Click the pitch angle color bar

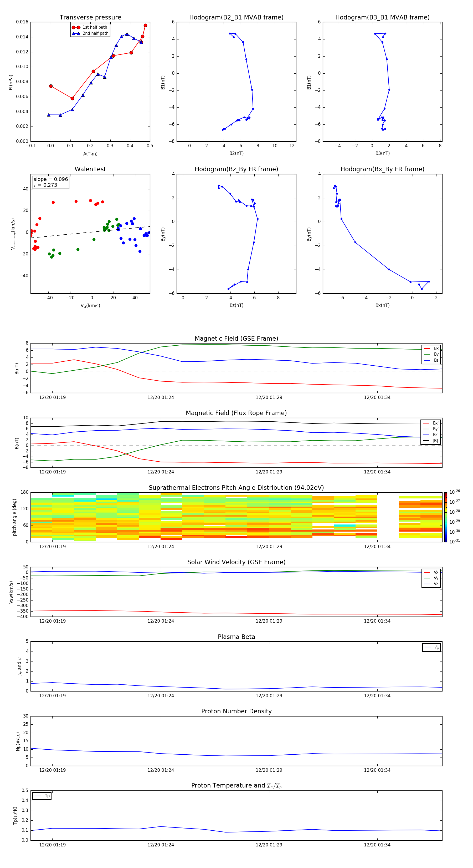click(x=446, y=517)
